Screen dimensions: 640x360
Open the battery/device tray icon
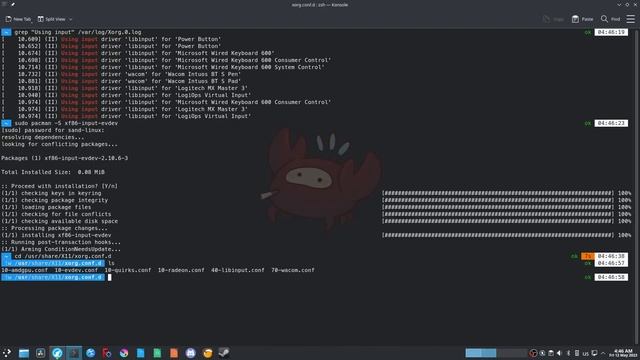(577, 353)
